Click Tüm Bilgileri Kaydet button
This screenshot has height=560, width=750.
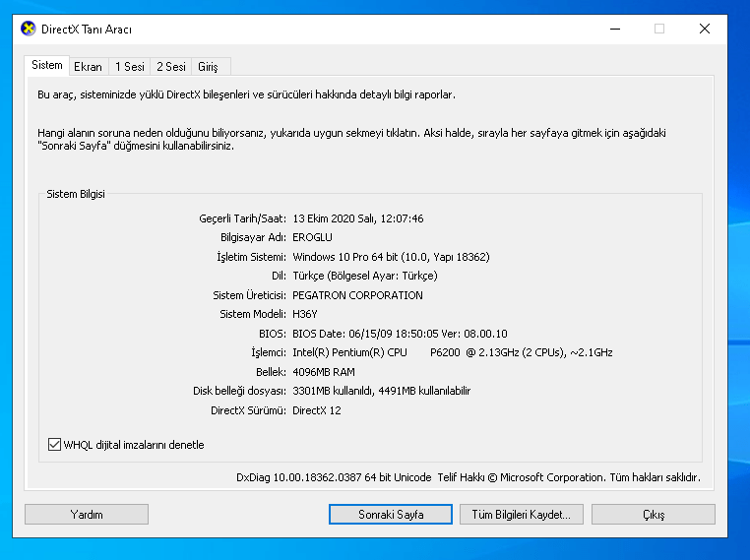click(522, 515)
